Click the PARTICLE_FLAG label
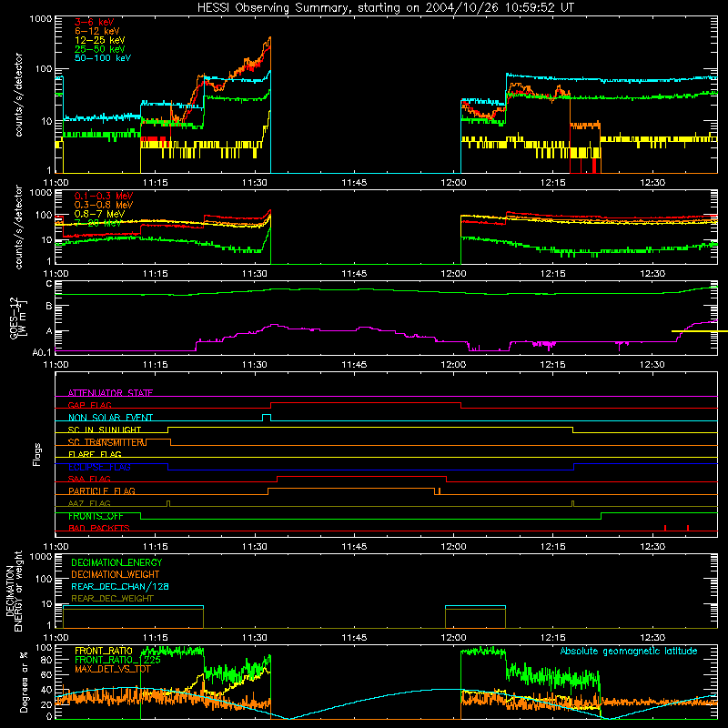Image resolution: width=728 pixels, height=728 pixels. click(102, 490)
